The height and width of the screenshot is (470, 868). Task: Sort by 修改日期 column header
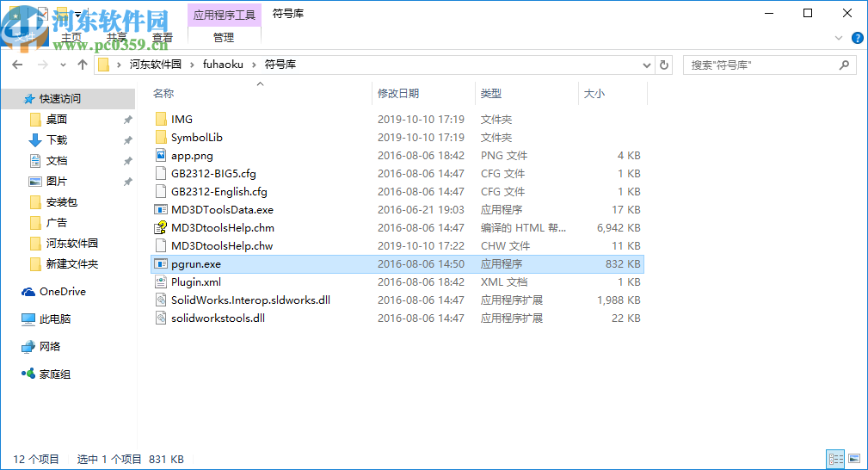point(398,94)
